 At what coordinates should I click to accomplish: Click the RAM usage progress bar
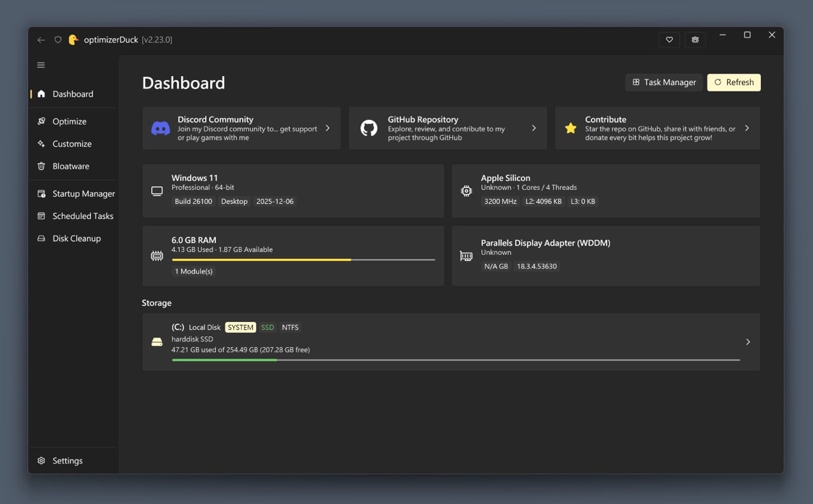[x=303, y=260]
